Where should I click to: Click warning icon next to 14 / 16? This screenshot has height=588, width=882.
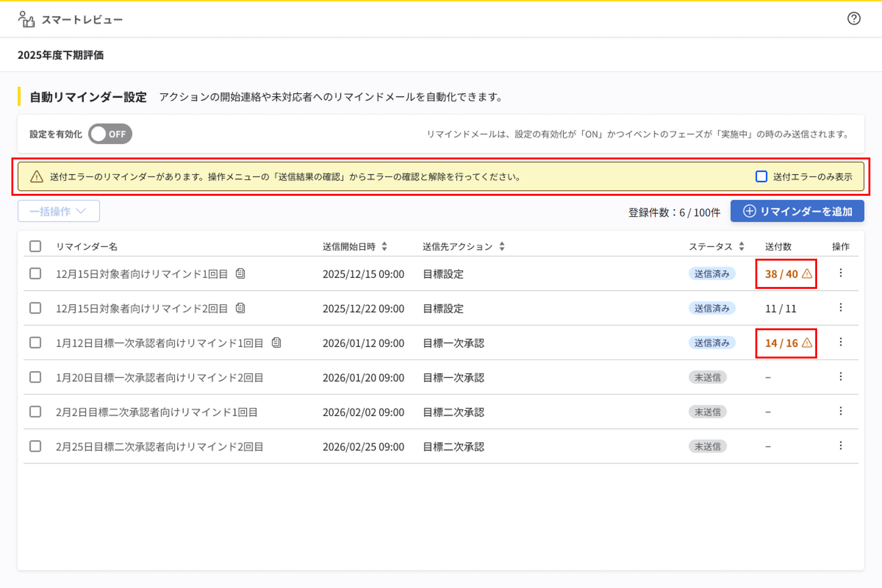(x=807, y=343)
